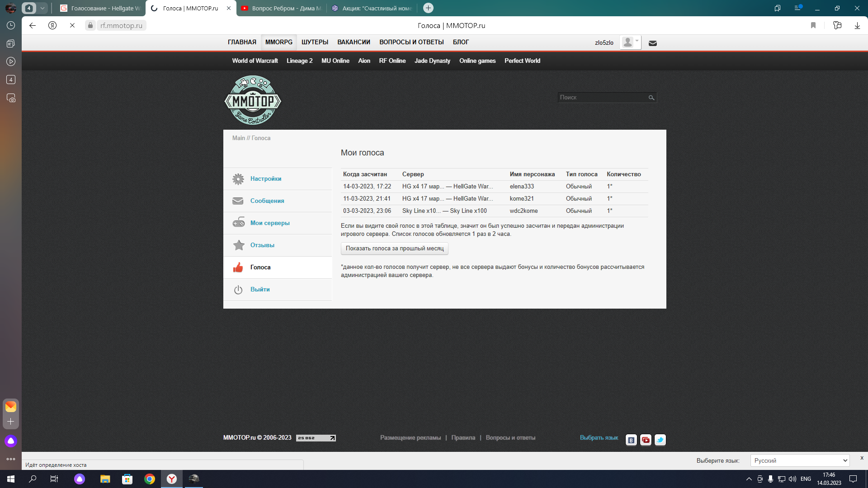Open Online games category link
868x488 pixels.
tap(477, 61)
